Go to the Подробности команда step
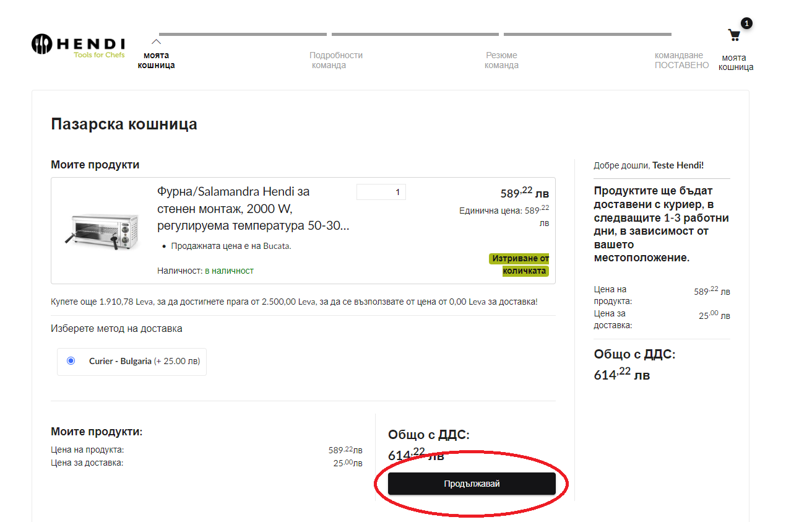 (336, 60)
